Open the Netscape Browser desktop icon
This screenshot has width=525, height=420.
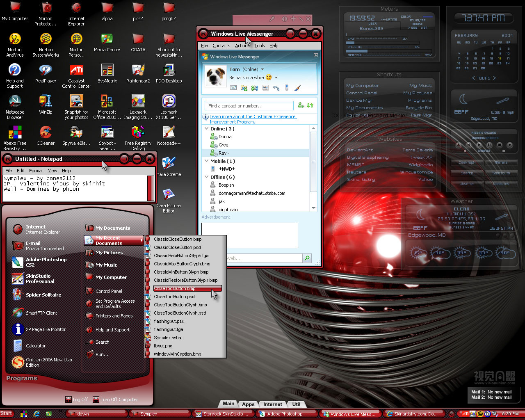pyautogui.click(x=15, y=107)
